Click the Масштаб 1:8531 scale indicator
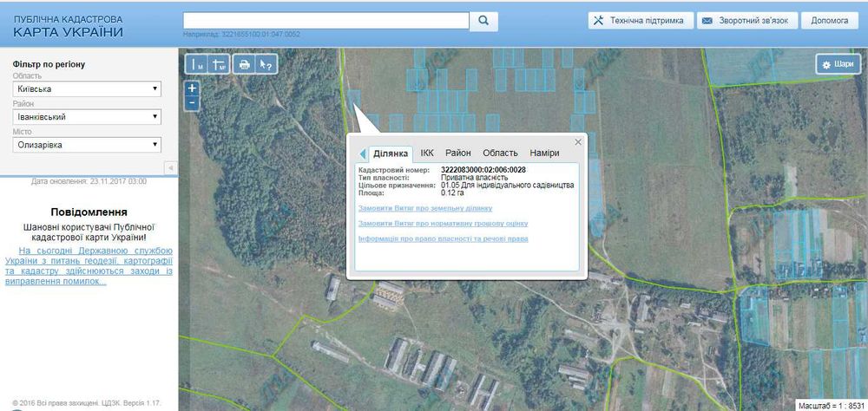The height and width of the screenshot is (411, 868). coord(831,405)
